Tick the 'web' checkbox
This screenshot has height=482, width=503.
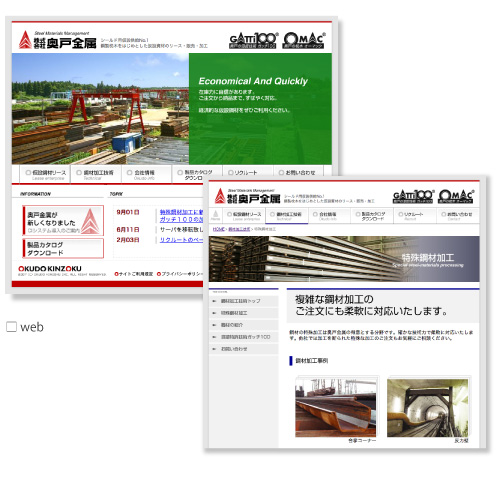click(11, 327)
